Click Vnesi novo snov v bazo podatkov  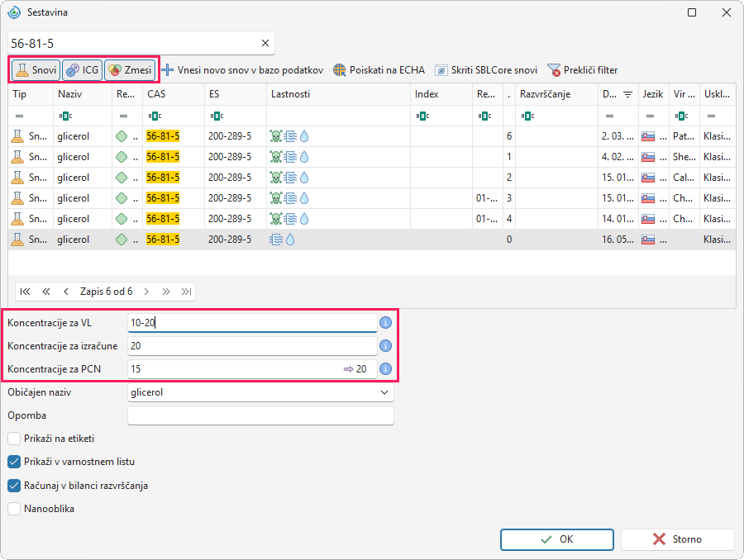coord(242,70)
